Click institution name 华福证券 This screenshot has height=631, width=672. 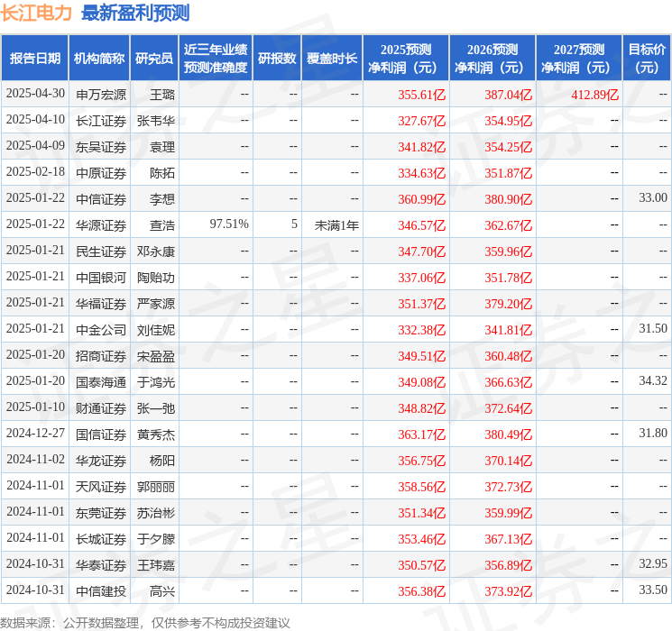click(101, 304)
